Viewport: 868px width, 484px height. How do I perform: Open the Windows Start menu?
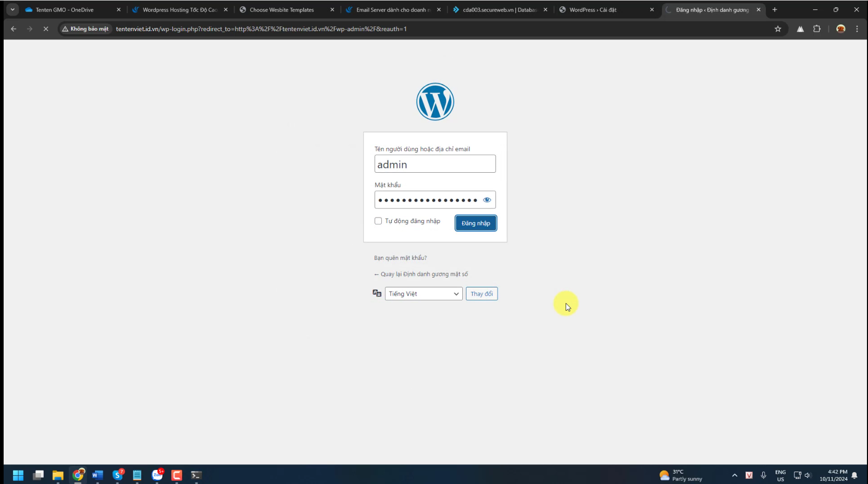point(18,475)
